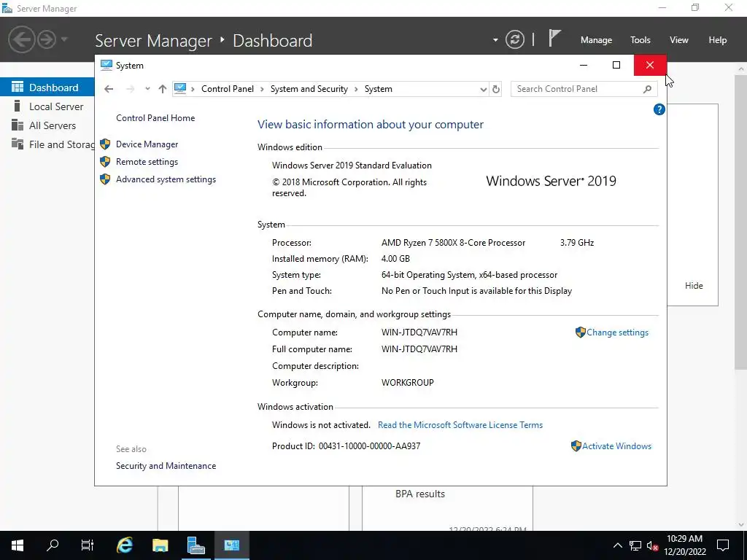This screenshot has width=747, height=560.
Task: Open the notifications flag icon
Action: click(x=554, y=39)
